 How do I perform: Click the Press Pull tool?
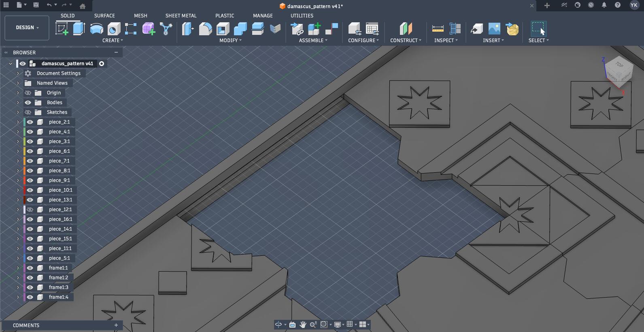pyautogui.click(x=188, y=29)
